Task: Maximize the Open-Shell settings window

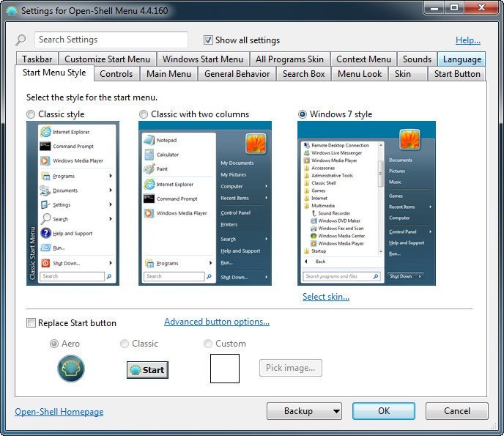Action: 454,8
